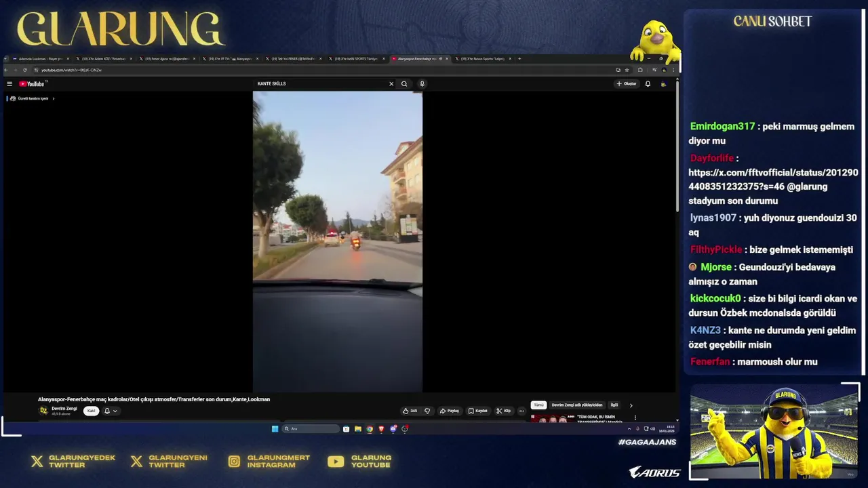Switch to Tek Yol FENER browser tab

[x=292, y=59]
